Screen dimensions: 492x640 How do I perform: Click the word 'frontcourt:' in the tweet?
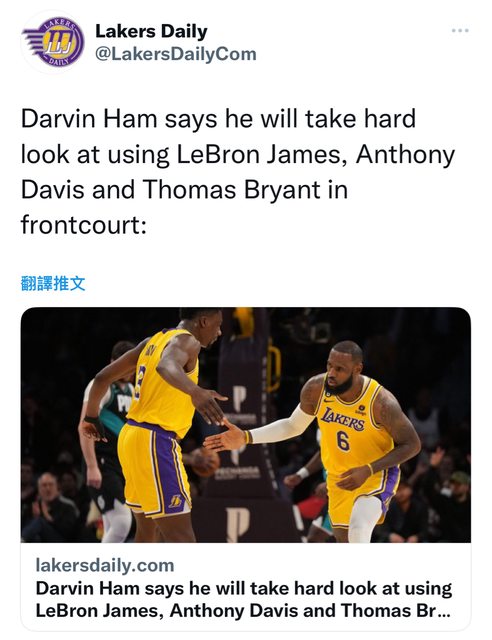[84, 225]
